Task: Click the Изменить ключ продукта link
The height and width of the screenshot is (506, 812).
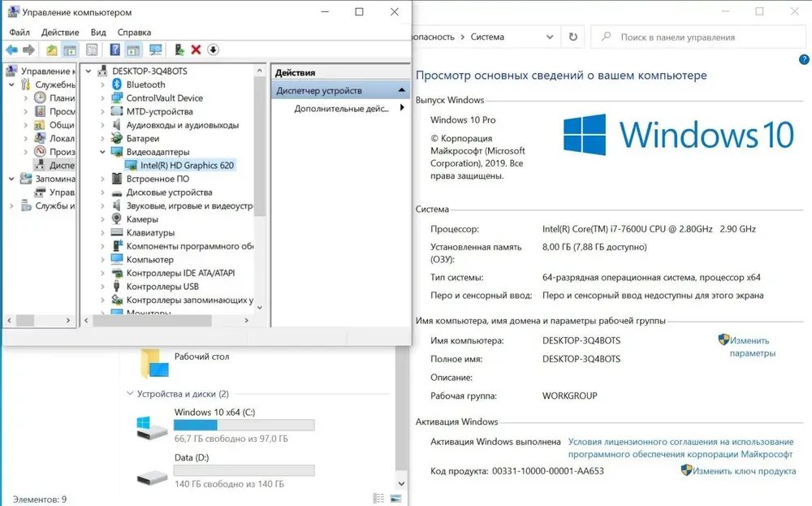Action: [x=744, y=471]
